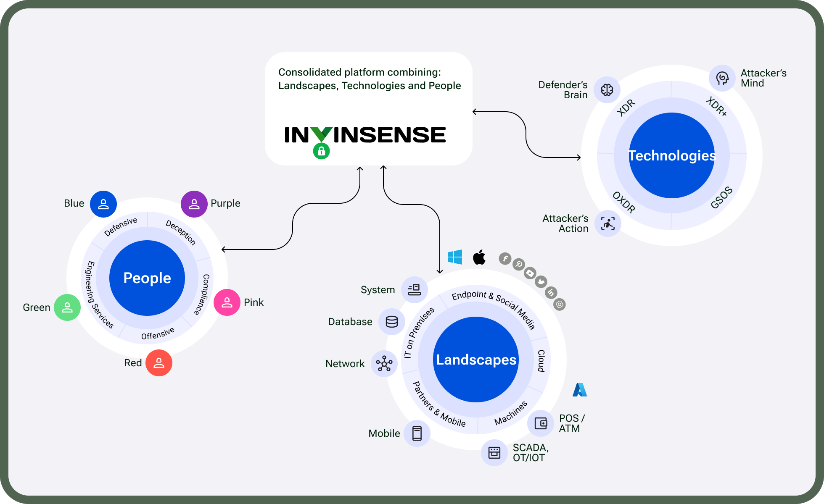824x504 pixels.
Task: Click the Apple logo icon
Action: tap(480, 257)
